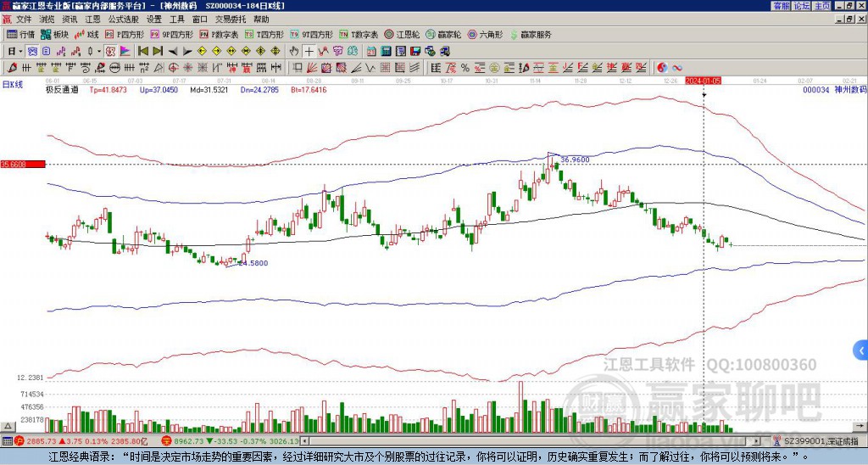Click the percent % tool icon
868x465 pixels.
pos(465,68)
